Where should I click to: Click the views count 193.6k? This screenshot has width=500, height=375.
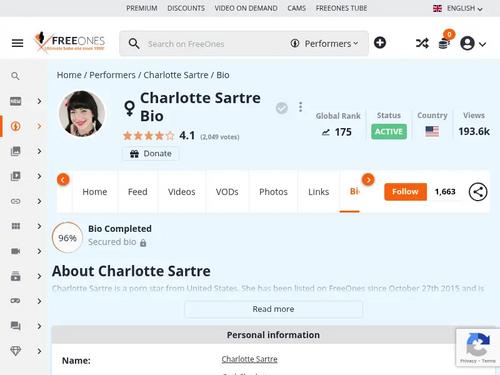point(474,132)
